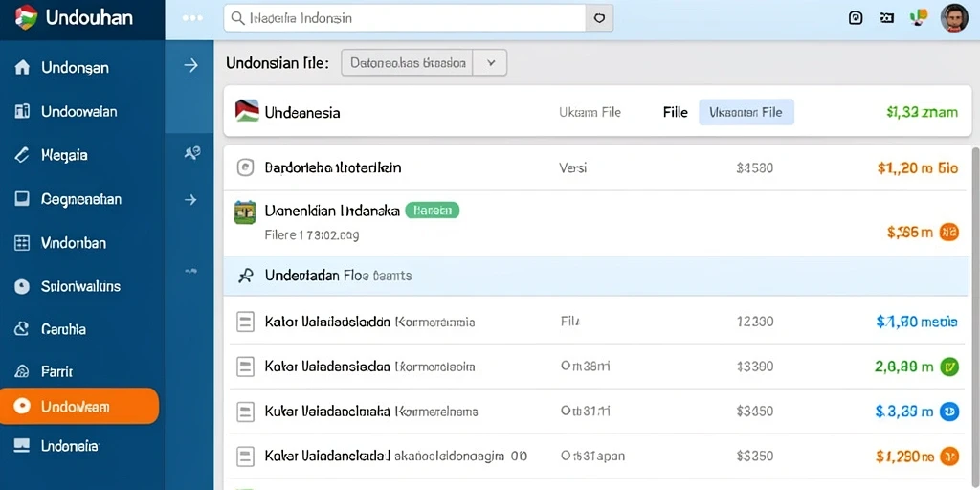Image resolution: width=980 pixels, height=490 pixels.
Task: Click the colorful chart icon in top bar
Action: pyautogui.click(x=918, y=18)
